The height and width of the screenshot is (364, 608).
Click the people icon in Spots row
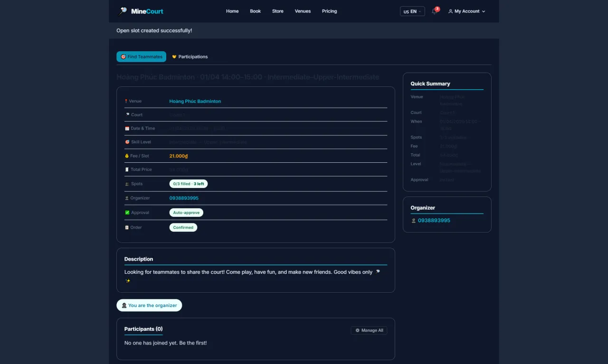pos(127,184)
